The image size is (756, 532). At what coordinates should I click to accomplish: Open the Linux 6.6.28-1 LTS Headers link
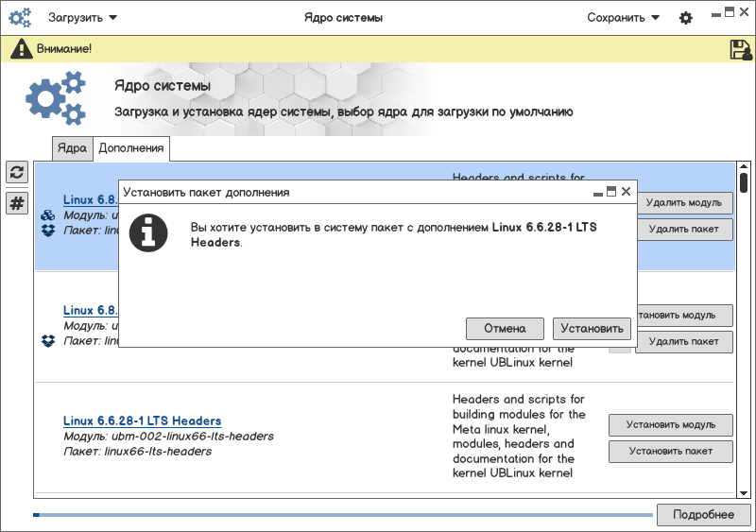tap(143, 421)
